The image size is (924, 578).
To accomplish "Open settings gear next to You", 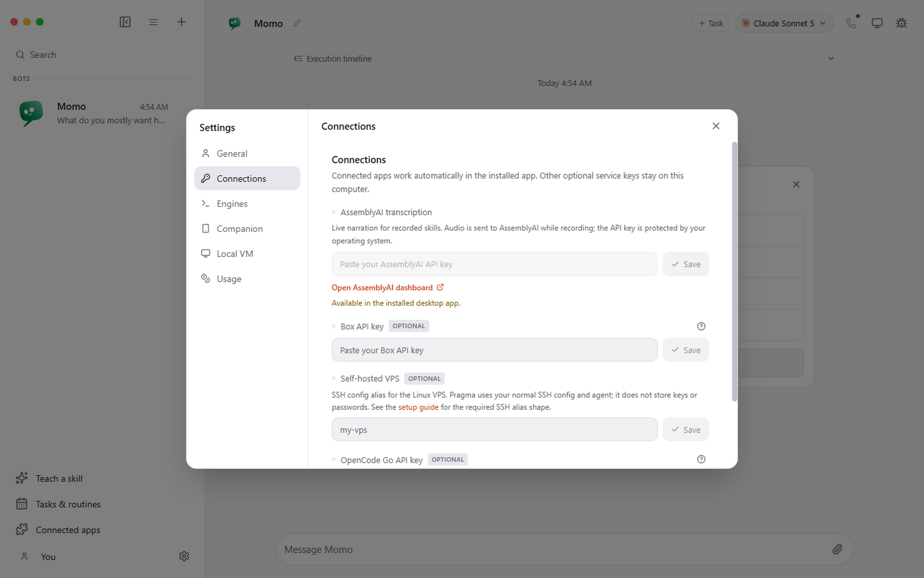I will click(184, 556).
